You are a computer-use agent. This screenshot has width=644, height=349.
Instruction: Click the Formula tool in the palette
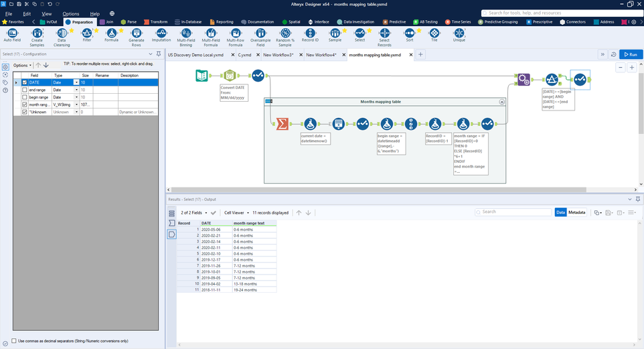pyautogui.click(x=111, y=34)
